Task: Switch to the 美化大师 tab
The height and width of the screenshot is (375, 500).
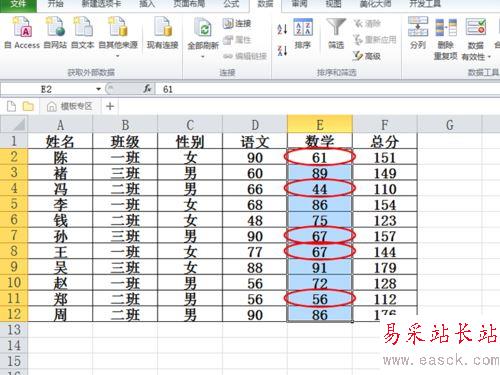Action: coord(375,4)
